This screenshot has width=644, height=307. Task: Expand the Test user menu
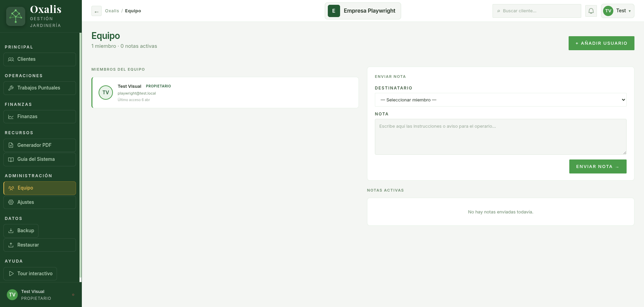click(x=617, y=11)
